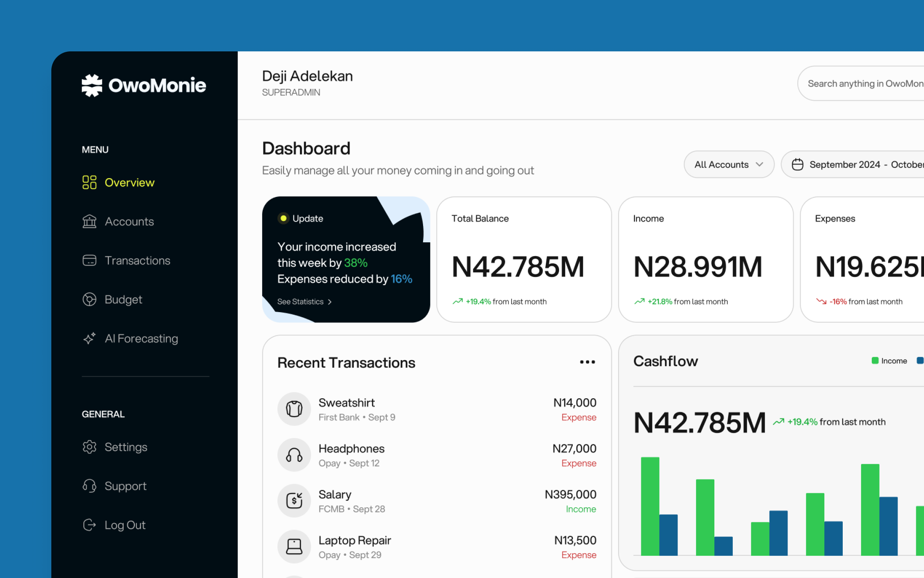924x578 pixels.
Task: Click 'First Bank • Sept 9' text
Action: [357, 417]
